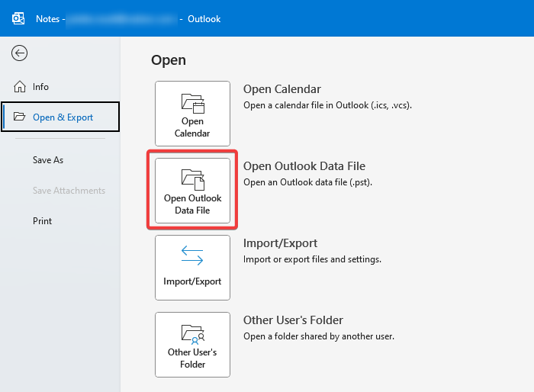This screenshot has width=534, height=392.
Task: Click the 'Open' page title
Action: tap(169, 60)
